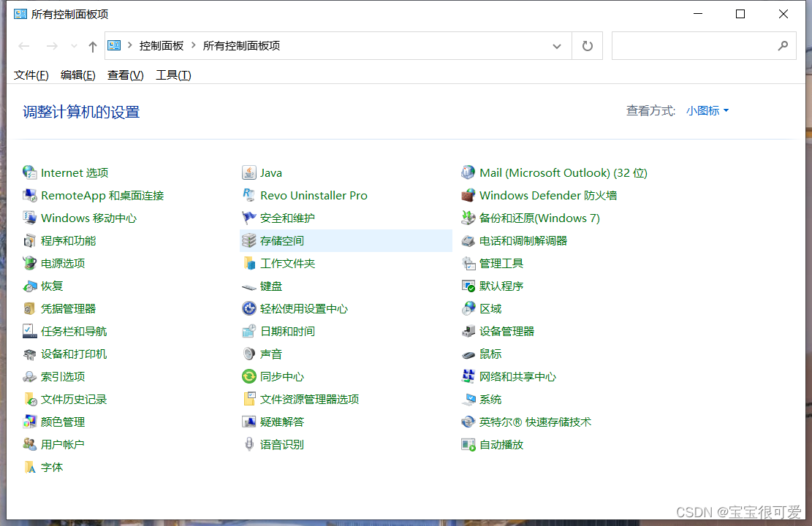
Task: Open the 存储空间 icon
Action: tap(249, 241)
